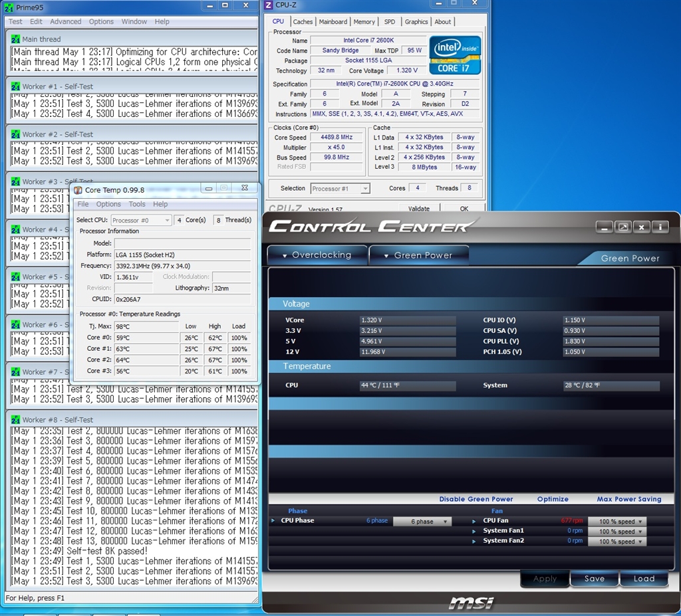The width and height of the screenshot is (681, 616).
Task: Click the Worker #2 window icon
Action: pyautogui.click(x=16, y=134)
